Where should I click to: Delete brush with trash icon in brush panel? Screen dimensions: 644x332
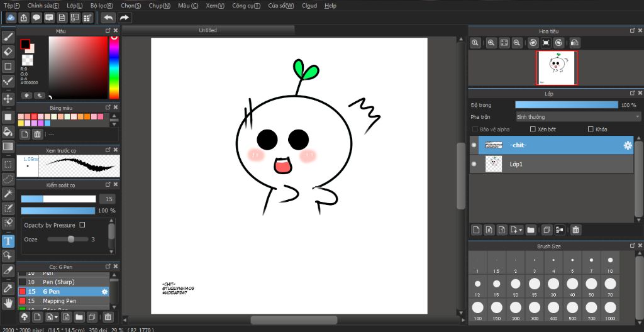(x=108, y=317)
